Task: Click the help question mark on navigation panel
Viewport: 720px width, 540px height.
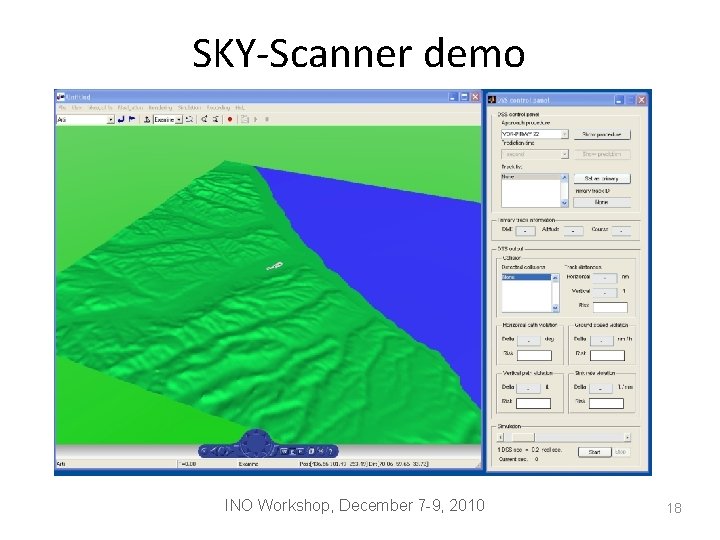Action: tap(330, 451)
